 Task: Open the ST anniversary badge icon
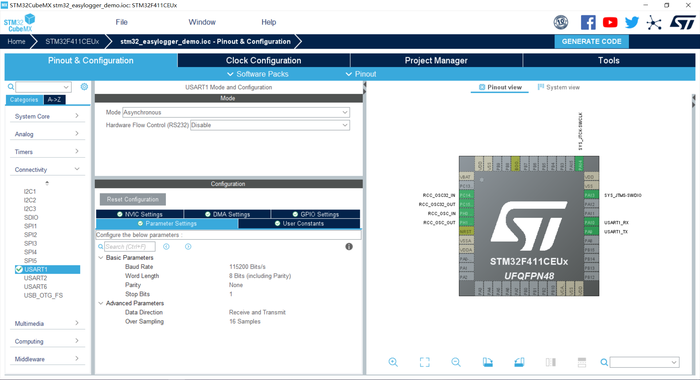[x=561, y=22]
